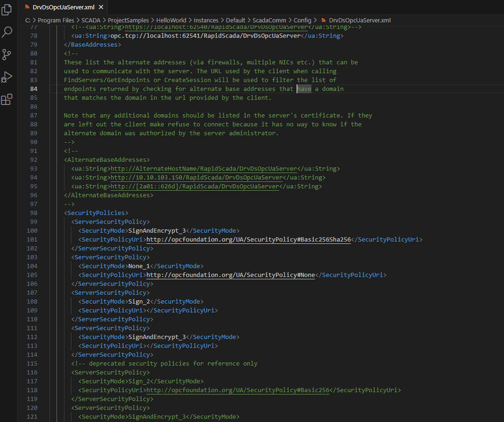The image size is (504, 422).
Task: Click XML file icon in editor tab
Action: [27, 7]
